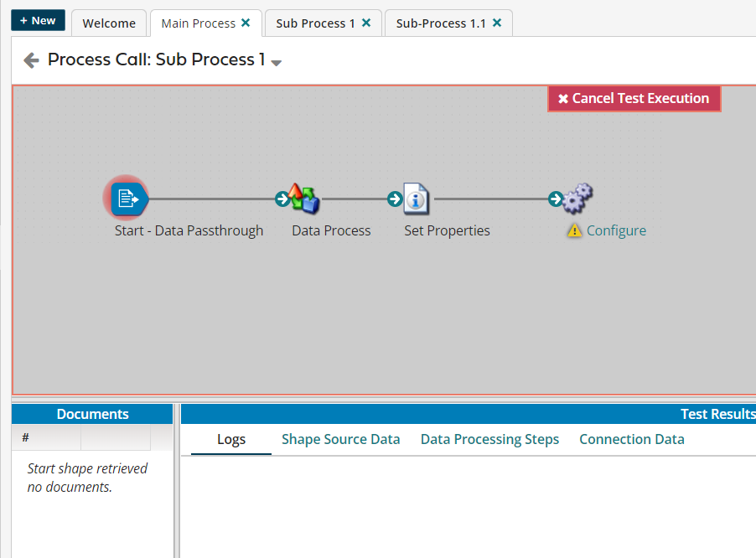Expand the Process Call title dropdown arrow

277,63
